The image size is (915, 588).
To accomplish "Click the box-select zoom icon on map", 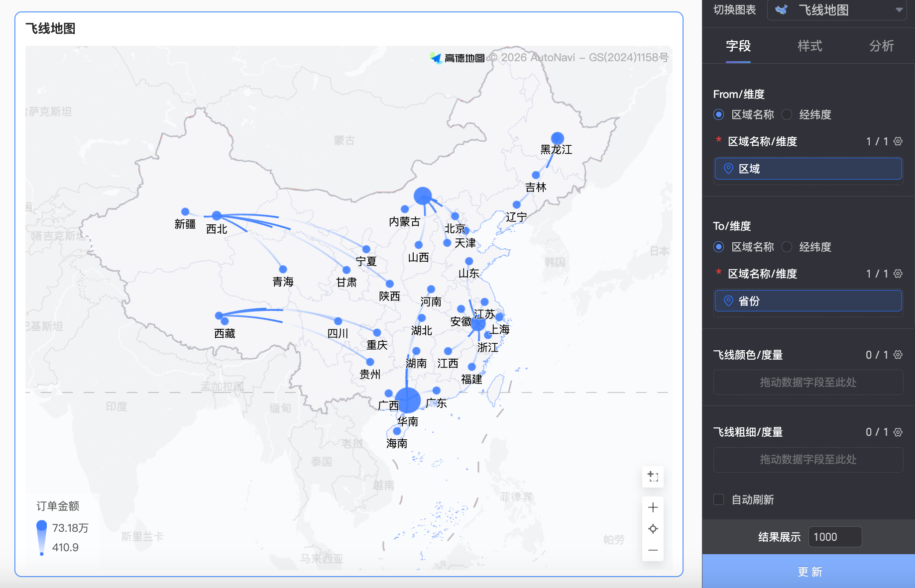I will pos(653,477).
